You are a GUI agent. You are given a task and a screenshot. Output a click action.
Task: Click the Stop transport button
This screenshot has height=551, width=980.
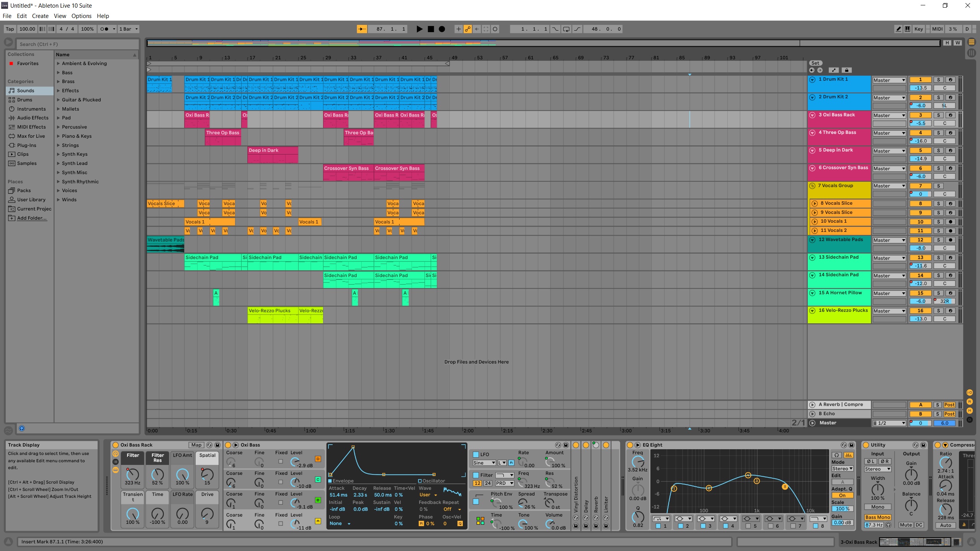click(x=431, y=29)
